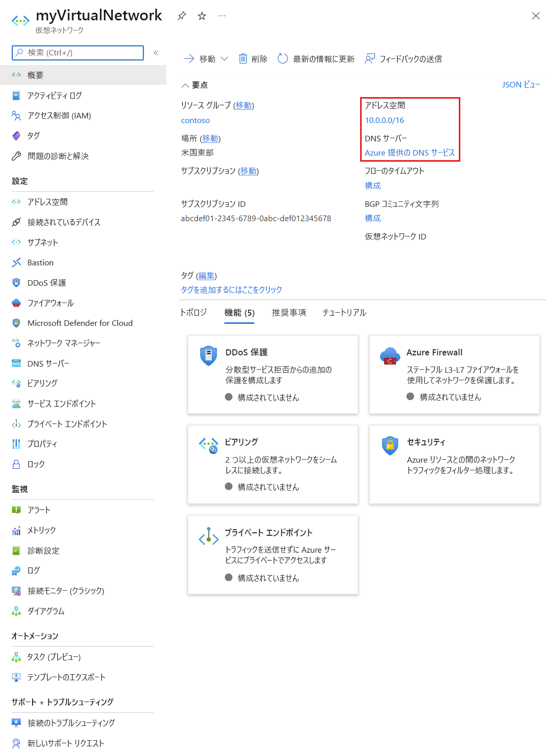This screenshot has height=756, width=557.
Task: Select 概要 in sidebar
Action: click(83, 75)
